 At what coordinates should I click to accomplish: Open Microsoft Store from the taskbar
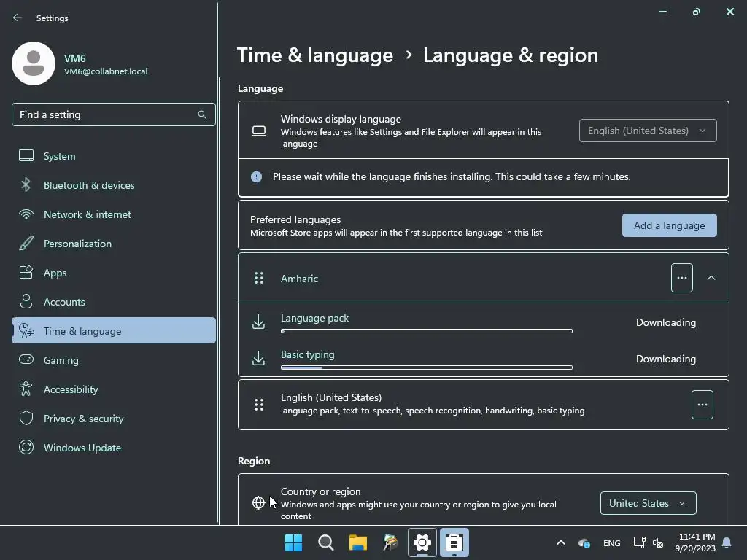coord(454,542)
